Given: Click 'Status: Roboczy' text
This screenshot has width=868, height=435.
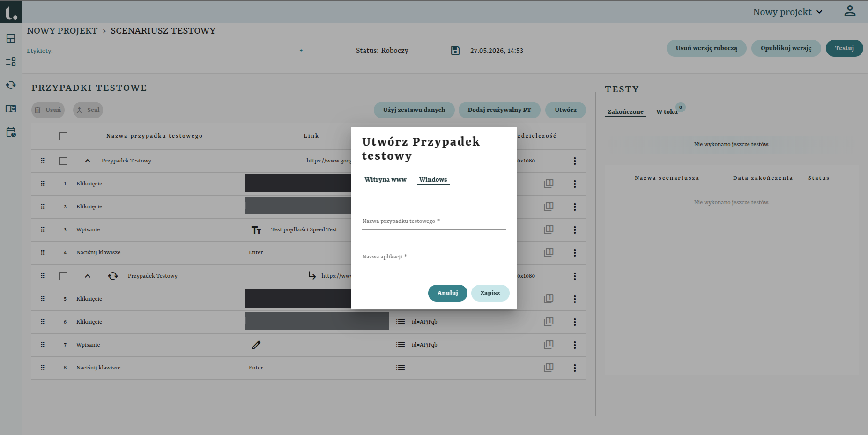Looking at the screenshot, I should click(x=382, y=51).
